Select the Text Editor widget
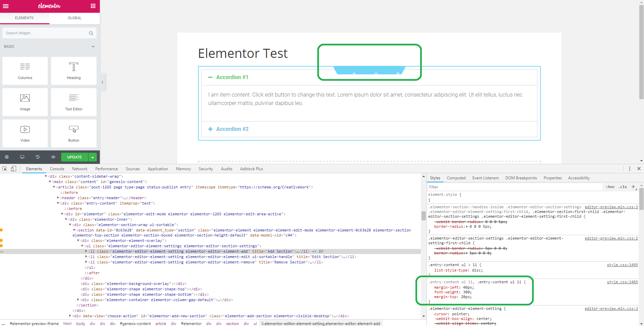Image resolution: width=644 pixels, height=326 pixels. tap(74, 102)
